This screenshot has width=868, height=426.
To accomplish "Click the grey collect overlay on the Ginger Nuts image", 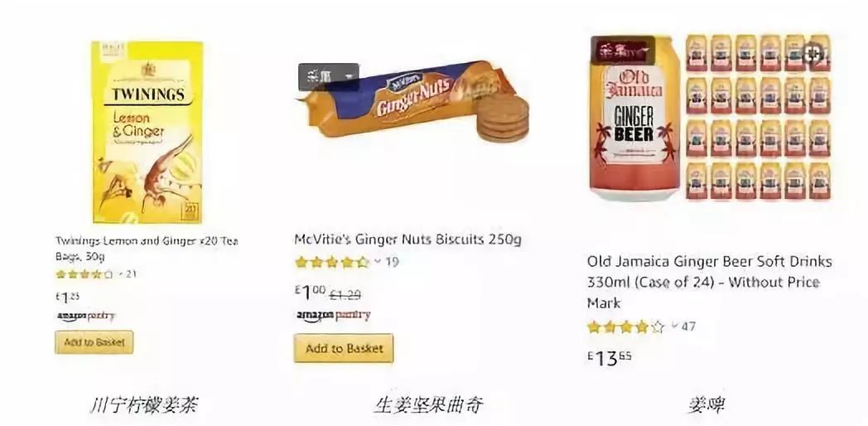I will pyautogui.click(x=328, y=77).
